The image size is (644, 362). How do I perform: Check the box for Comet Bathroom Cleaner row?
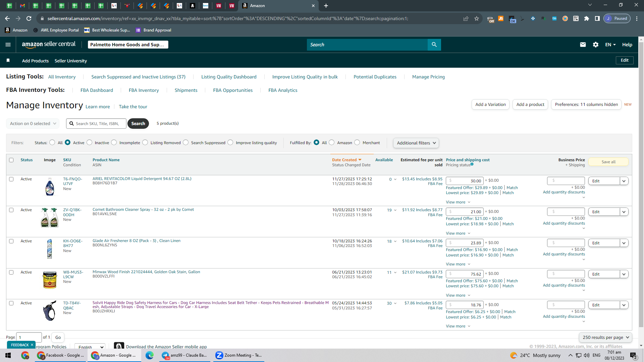pos(11,210)
